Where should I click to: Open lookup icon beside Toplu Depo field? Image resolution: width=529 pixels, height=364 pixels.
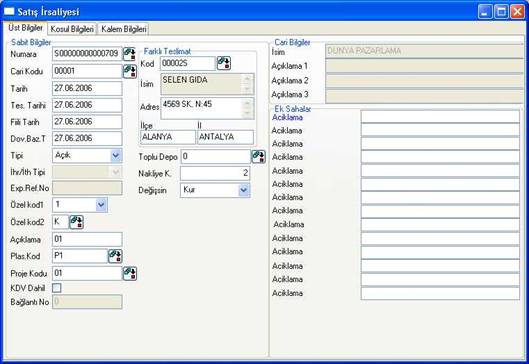click(x=259, y=157)
